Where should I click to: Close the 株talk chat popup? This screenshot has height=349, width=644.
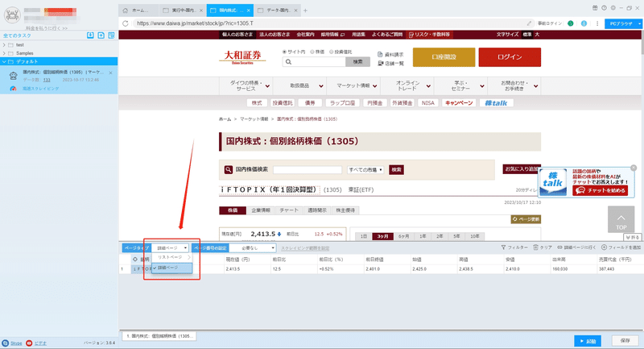(x=634, y=168)
